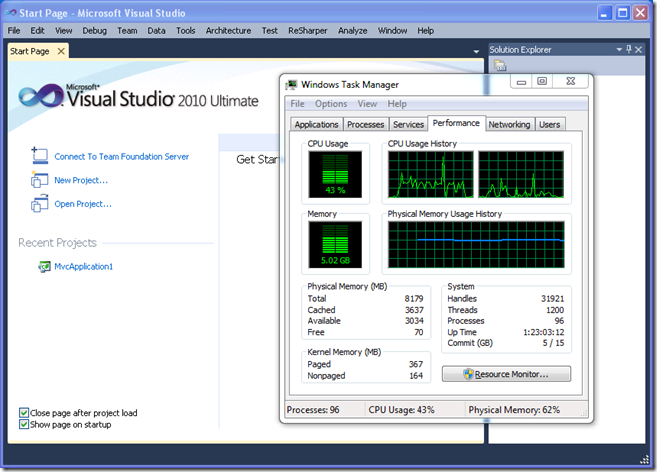Open the Tools menu

(x=186, y=31)
